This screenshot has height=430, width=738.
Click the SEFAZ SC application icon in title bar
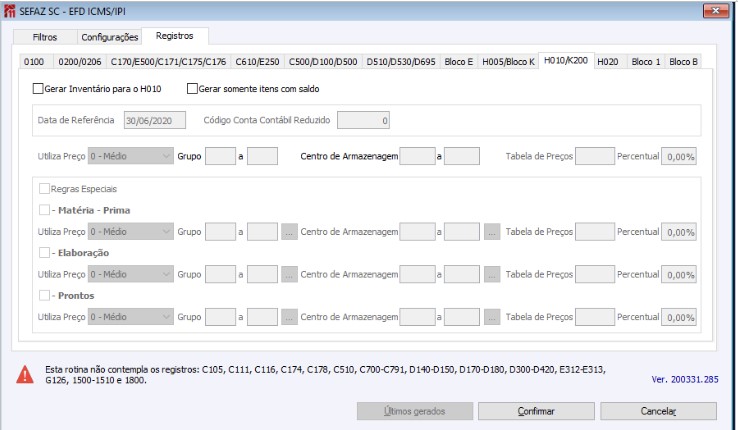pyautogui.click(x=9, y=11)
